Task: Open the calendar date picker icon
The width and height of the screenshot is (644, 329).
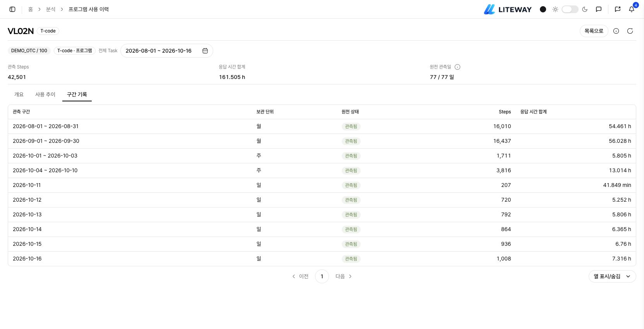Action: coord(205,51)
